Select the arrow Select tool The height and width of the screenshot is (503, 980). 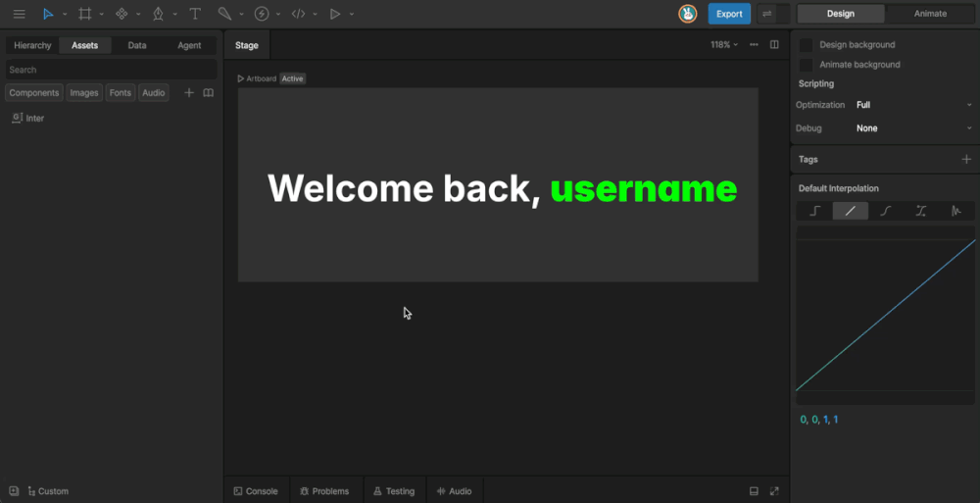click(48, 14)
